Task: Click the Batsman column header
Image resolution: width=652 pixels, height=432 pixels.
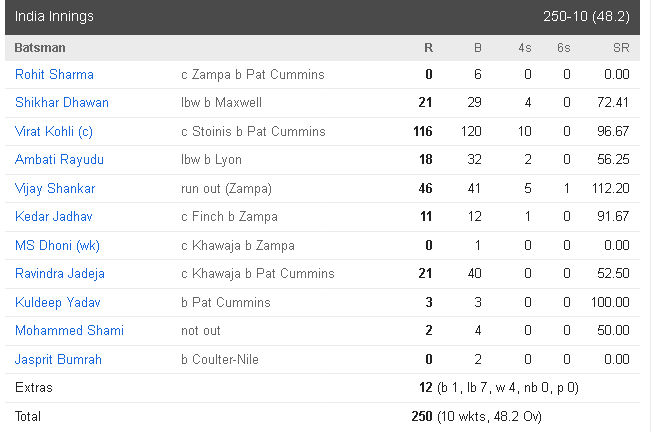Action: (x=40, y=48)
